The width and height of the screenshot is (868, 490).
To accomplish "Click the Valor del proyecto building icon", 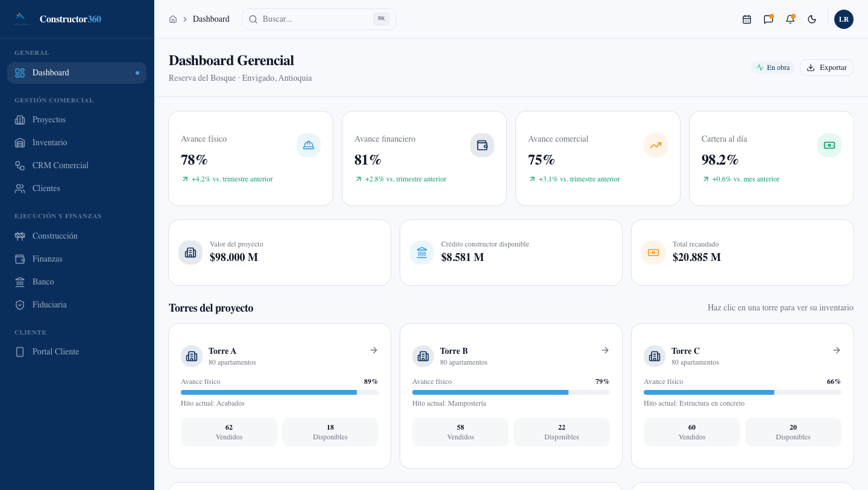I will click(190, 253).
